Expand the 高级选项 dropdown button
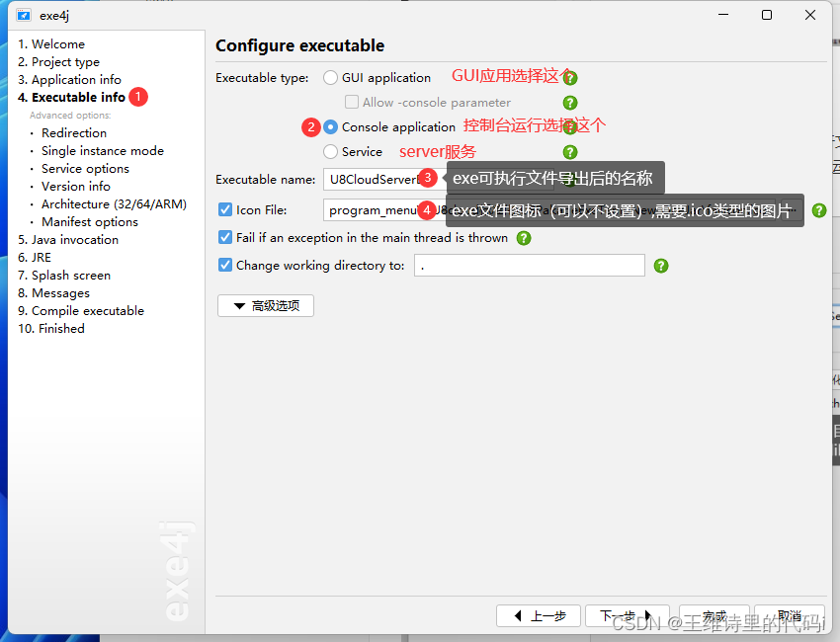The height and width of the screenshot is (642, 840). coord(266,306)
